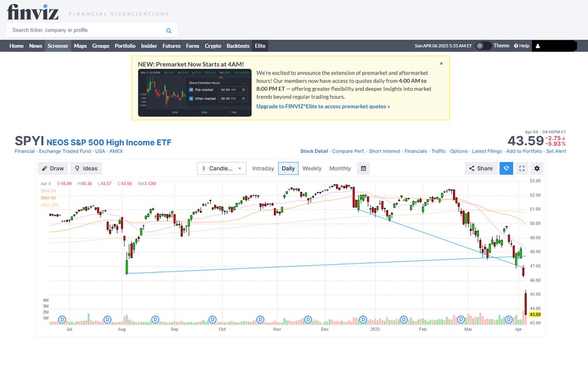Click Upgrade to FINVIZ*Elite link
588x367 pixels.
pyautogui.click(x=323, y=106)
